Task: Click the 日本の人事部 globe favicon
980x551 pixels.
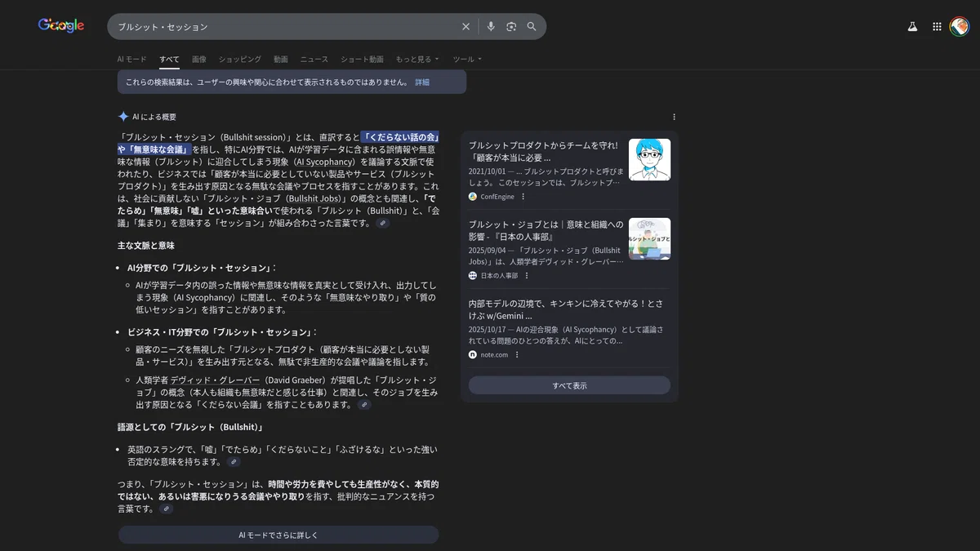Action: (473, 276)
